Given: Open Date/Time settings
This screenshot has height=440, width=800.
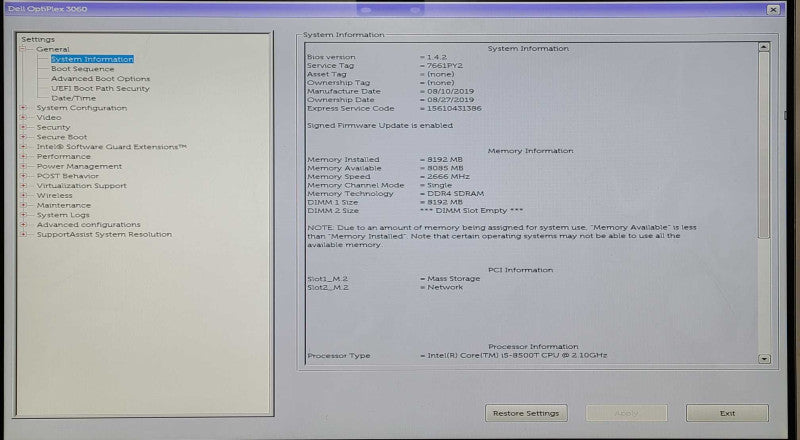Looking at the screenshot, I should click(73, 98).
